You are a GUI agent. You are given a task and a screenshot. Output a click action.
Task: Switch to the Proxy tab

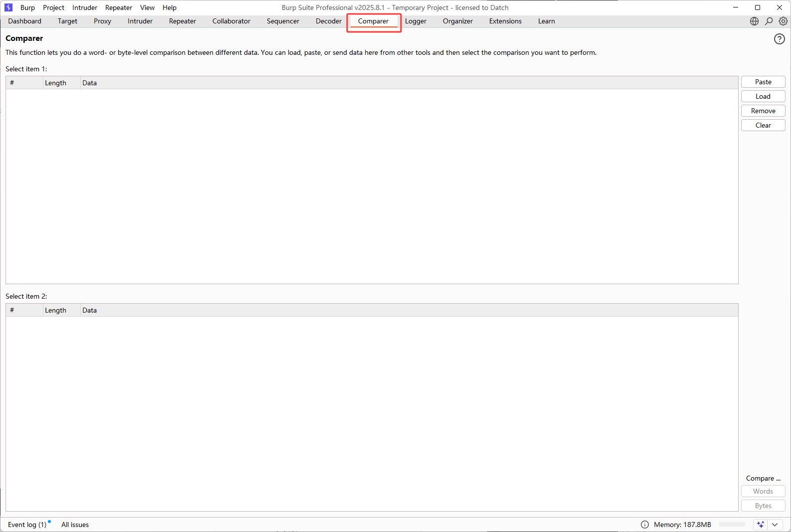pyautogui.click(x=102, y=21)
